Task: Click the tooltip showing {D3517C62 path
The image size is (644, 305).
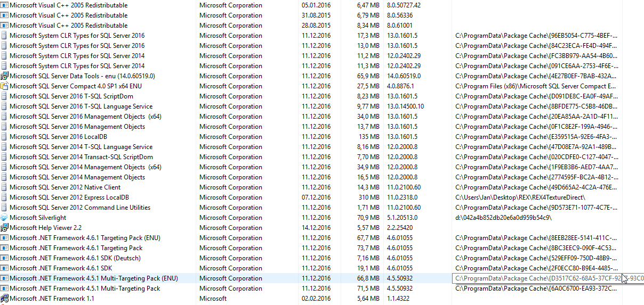Action: click(548, 278)
